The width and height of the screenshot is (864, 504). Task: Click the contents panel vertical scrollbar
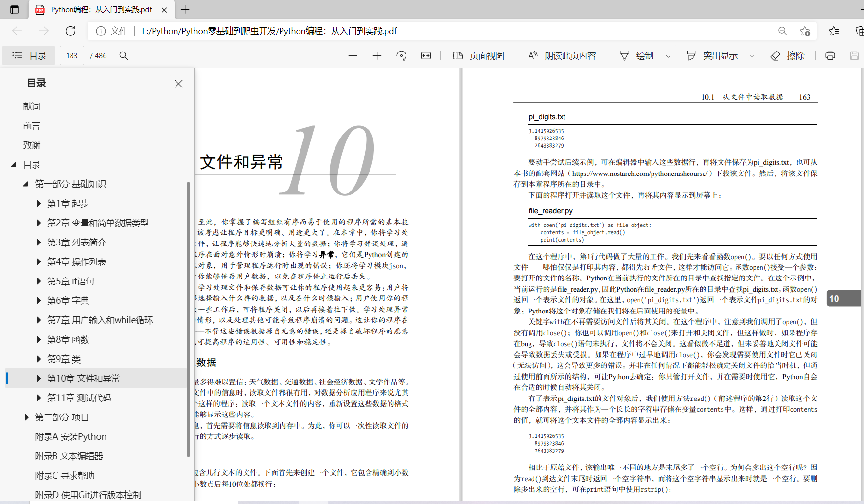(188, 319)
